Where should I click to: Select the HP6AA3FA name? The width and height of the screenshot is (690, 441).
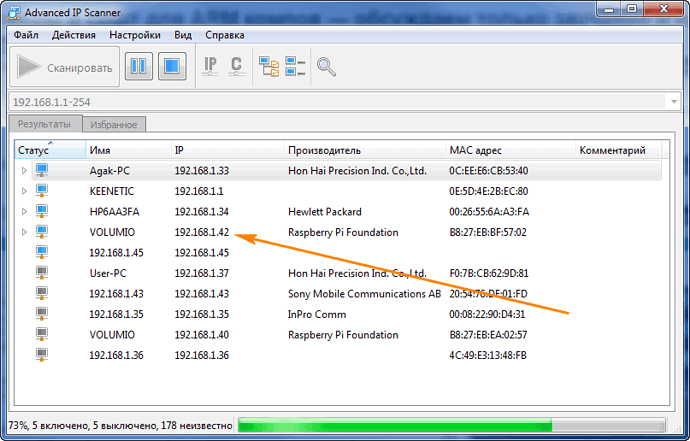click(114, 212)
